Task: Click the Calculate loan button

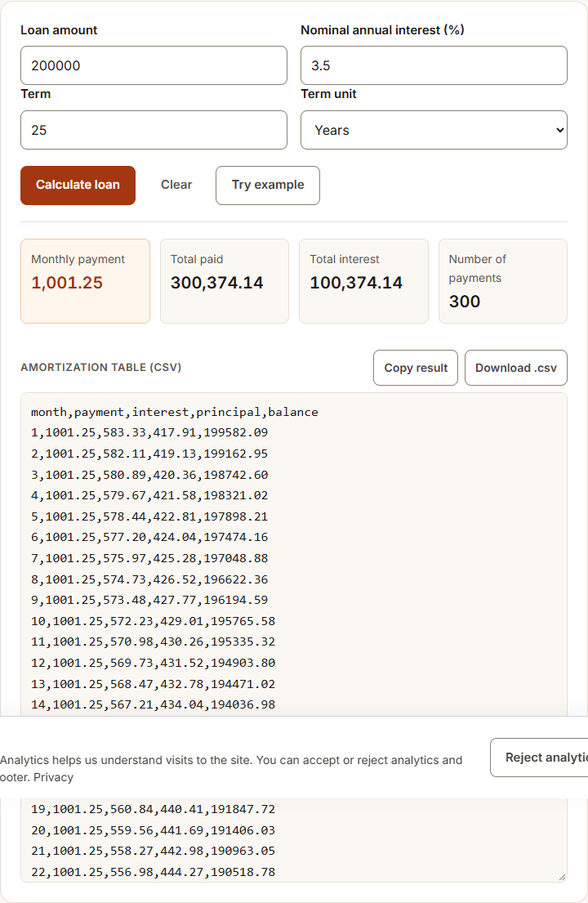Action: (78, 186)
